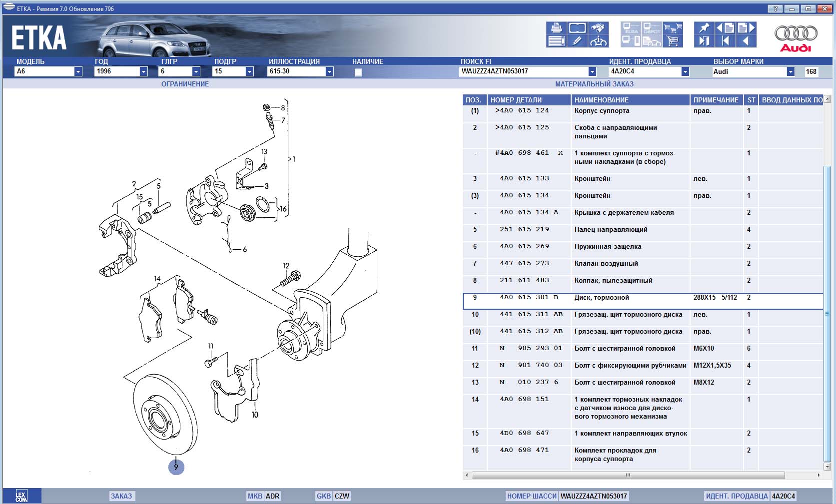Go to previous page icon
The width and height of the screenshot is (836, 504).
pos(725,28)
